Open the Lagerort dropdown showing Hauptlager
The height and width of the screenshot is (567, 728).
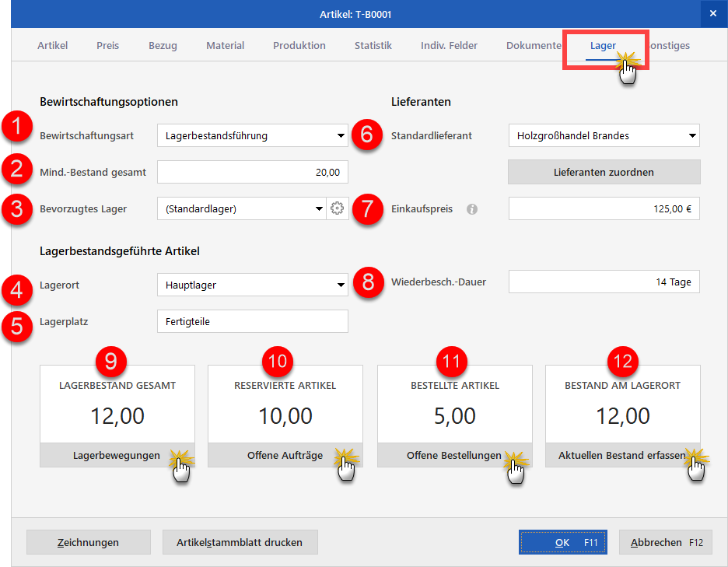(x=253, y=285)
